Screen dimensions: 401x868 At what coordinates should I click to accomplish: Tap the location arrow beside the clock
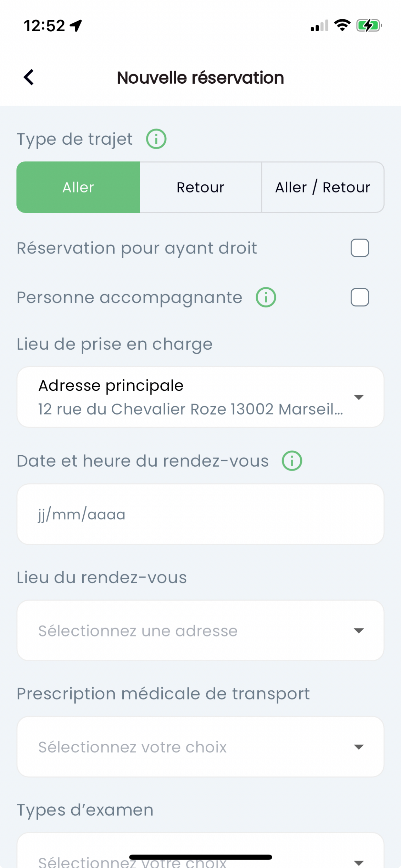(76, 26)
